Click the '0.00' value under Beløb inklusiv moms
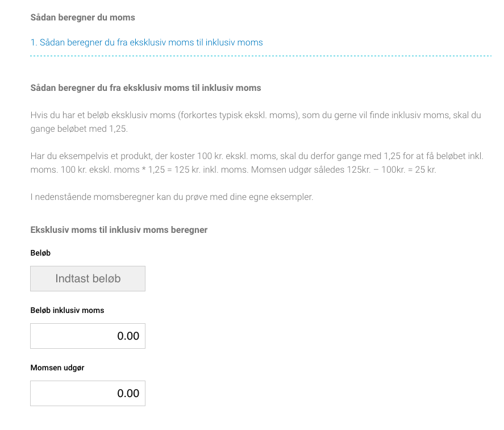The height and width of the screenshot is (430, 504). click(128, 336)
